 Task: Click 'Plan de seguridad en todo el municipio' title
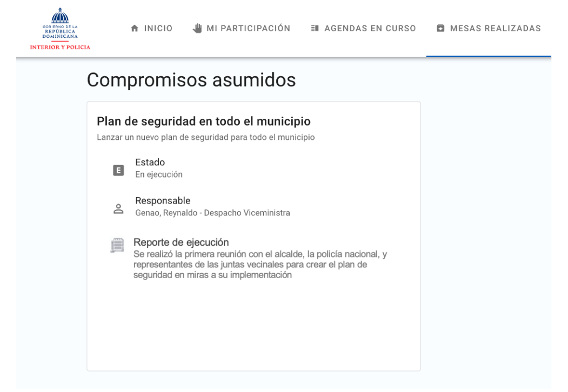point(204,121)
